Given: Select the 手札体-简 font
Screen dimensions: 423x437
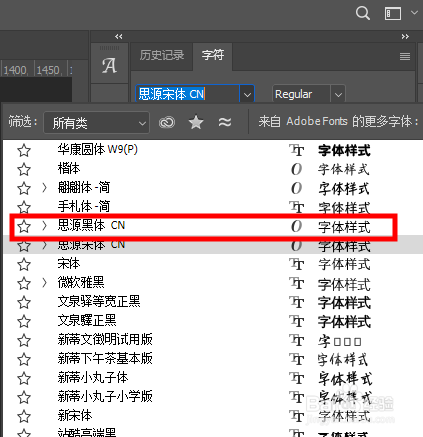Looking at the screenshot, I should click(x=84, y=206).
